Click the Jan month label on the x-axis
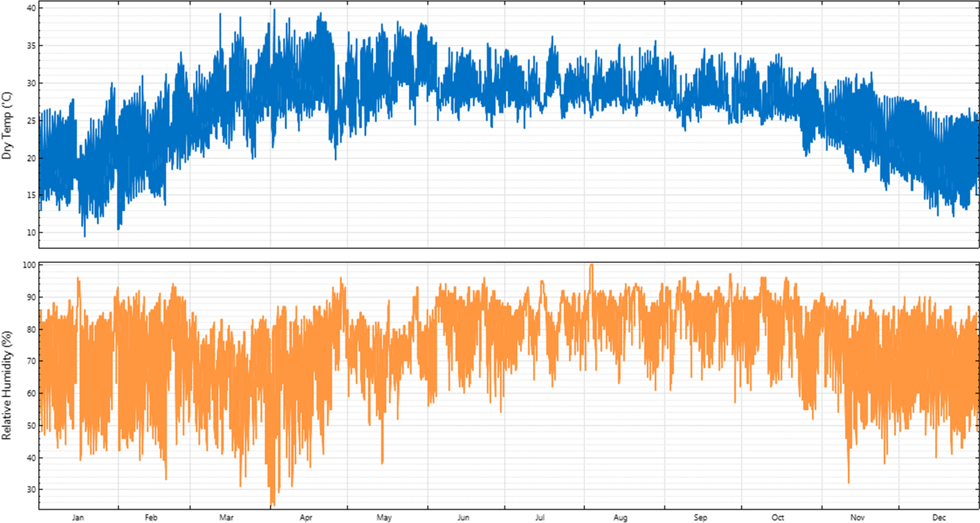This screenshot has width=980, height=523. point(78,517)
